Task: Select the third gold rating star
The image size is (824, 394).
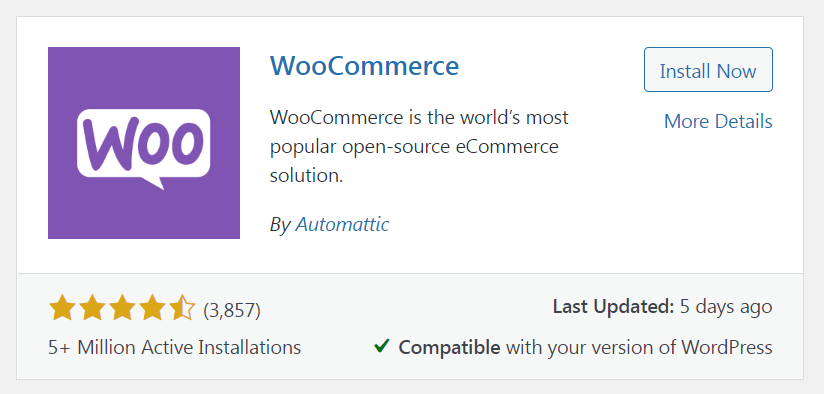Action: 122,308
